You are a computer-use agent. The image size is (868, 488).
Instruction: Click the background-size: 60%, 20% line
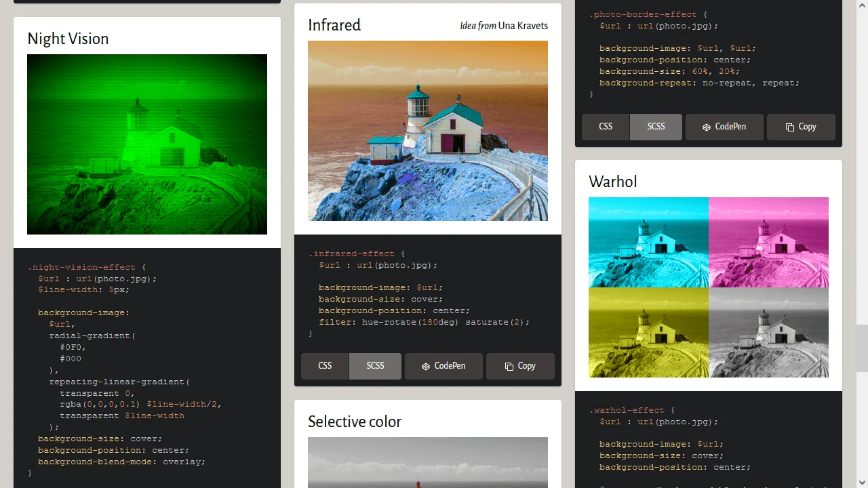click(669, 71)
